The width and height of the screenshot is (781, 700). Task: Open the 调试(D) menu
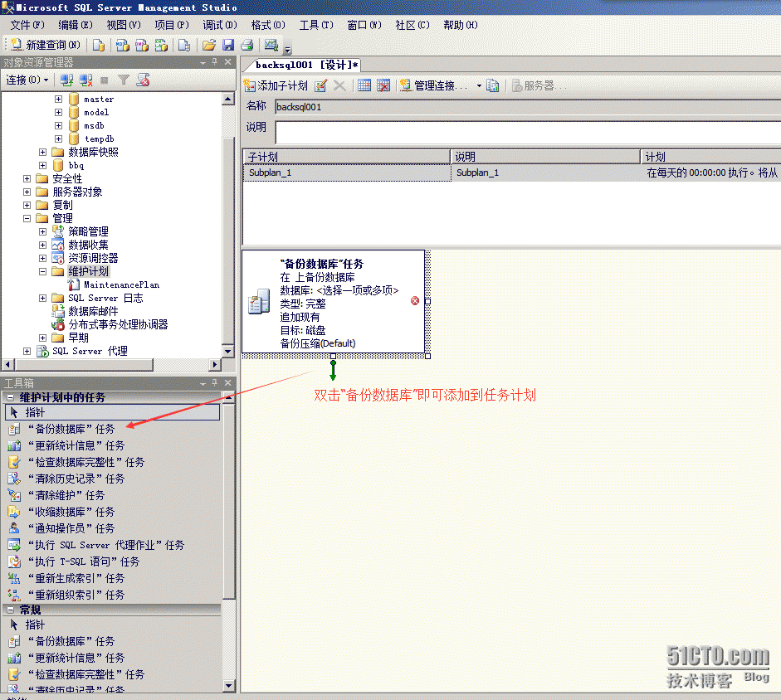tap(220, 25)
